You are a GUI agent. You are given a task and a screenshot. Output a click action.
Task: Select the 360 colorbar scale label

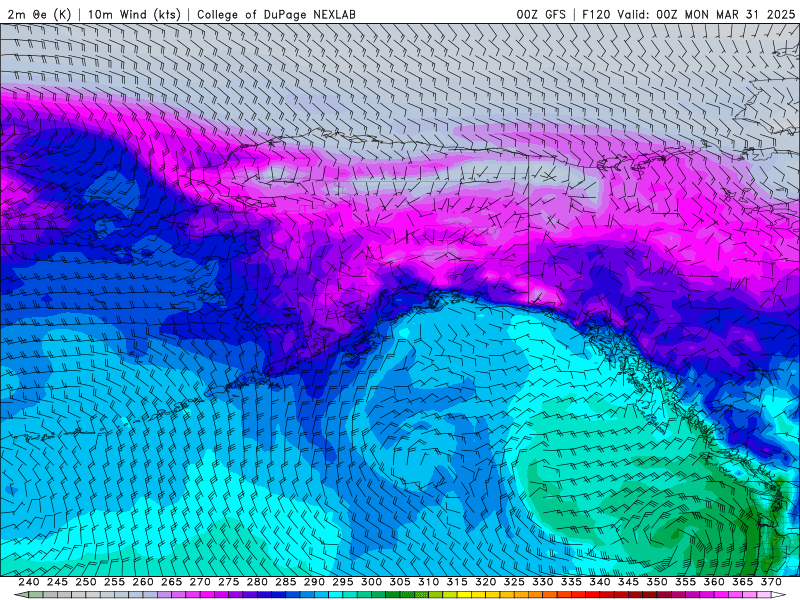coord(714,582)
